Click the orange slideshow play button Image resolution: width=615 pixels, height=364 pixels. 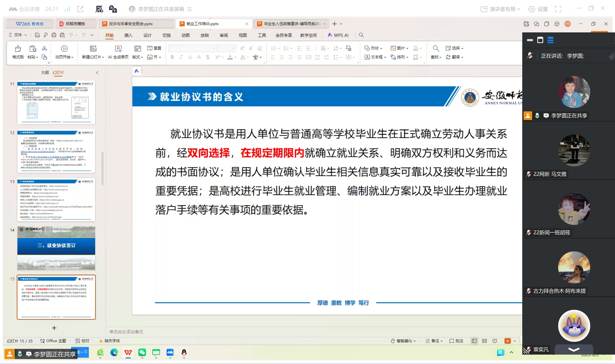click(507, 341)
